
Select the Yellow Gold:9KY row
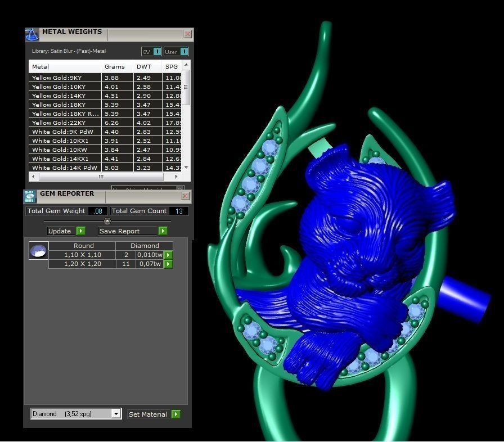point(105,78)
